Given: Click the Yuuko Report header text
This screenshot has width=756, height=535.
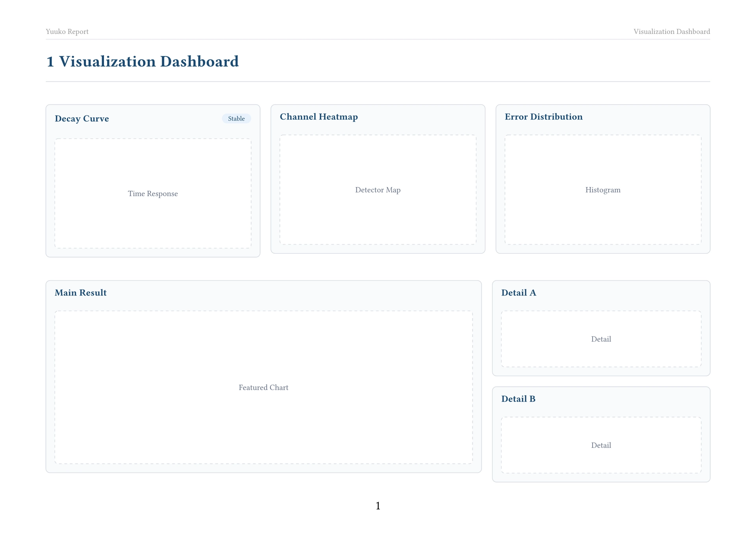Looking at the screenshot, I should 67,32.
